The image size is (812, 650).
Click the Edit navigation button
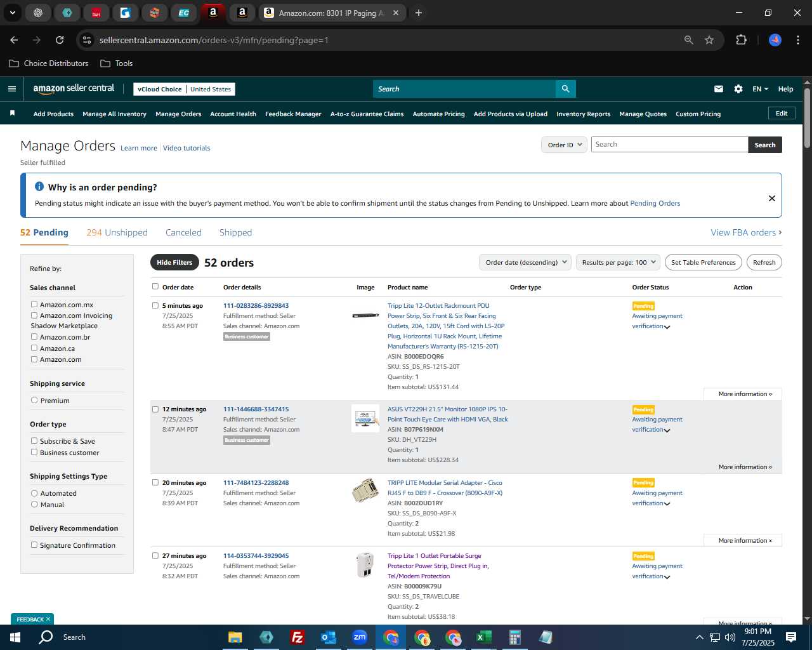click(782, 113)
